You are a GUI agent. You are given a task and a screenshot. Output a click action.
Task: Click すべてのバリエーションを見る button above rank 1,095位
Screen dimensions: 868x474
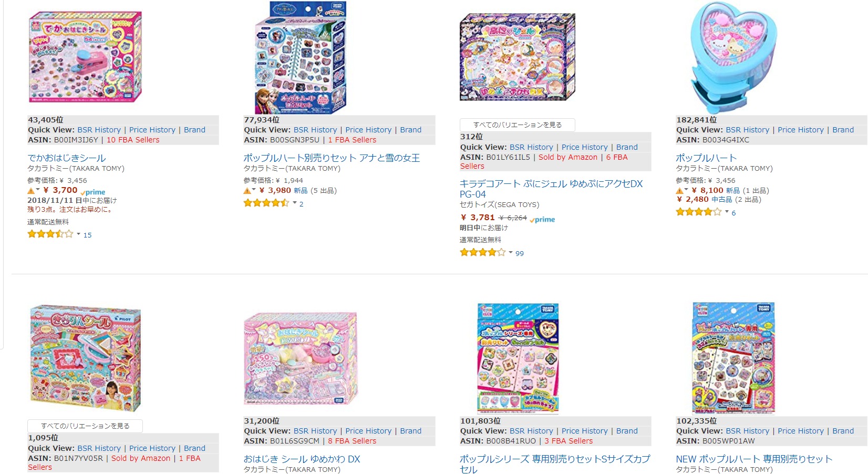(85, 426)
